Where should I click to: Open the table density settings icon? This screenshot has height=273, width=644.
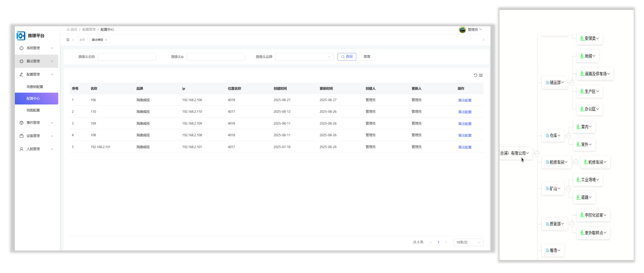tap(481, 75)
